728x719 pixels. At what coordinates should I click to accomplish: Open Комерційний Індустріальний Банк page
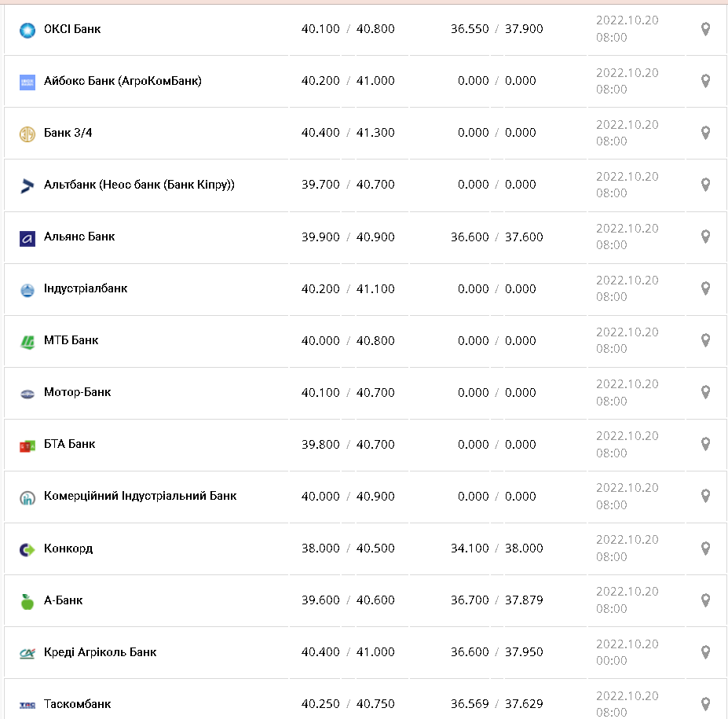coord(140,496)
